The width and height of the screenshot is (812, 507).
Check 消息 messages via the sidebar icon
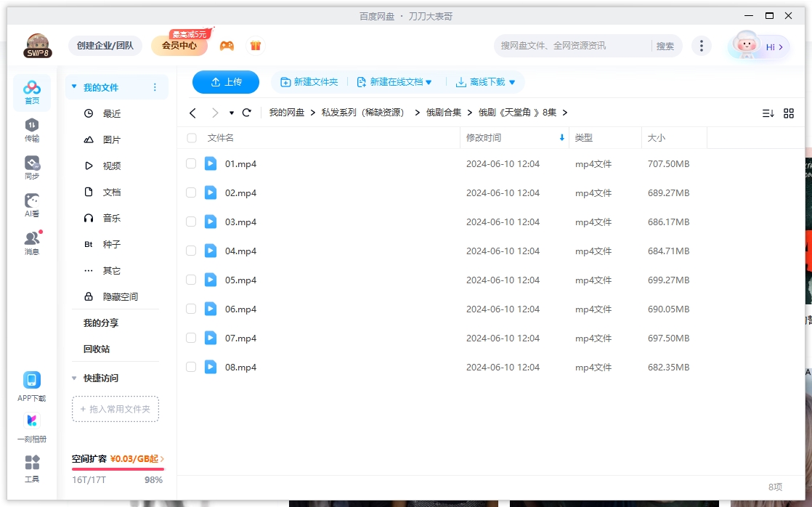31,240
